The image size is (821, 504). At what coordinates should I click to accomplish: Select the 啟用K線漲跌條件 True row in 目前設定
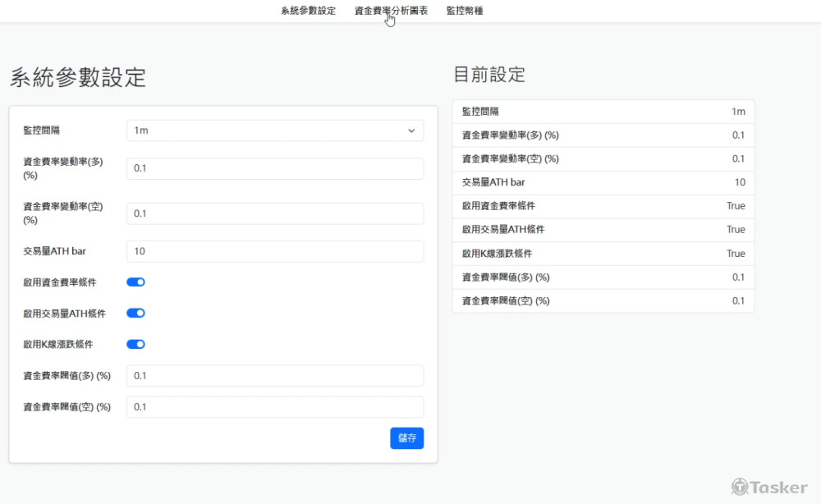(x=603, y=254)
